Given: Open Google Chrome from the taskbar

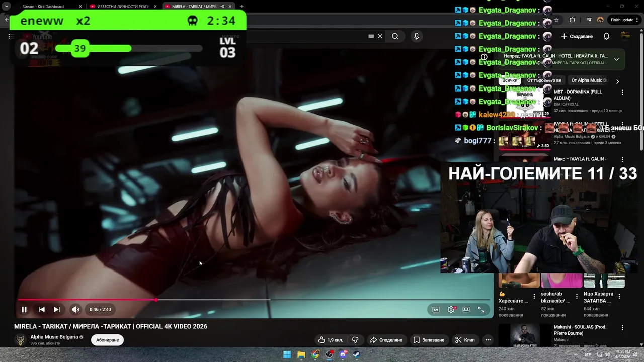Looking at the screenshot, I should 315,354.
